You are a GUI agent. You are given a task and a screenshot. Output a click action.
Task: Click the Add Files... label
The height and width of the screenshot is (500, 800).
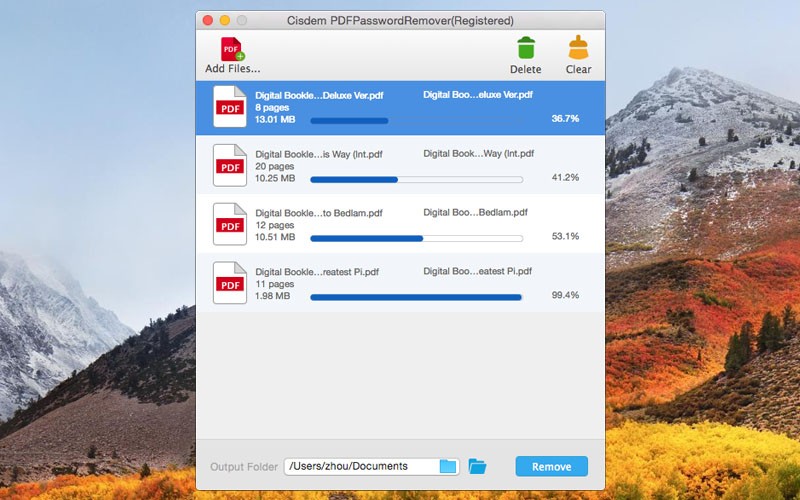pos(233,69)
